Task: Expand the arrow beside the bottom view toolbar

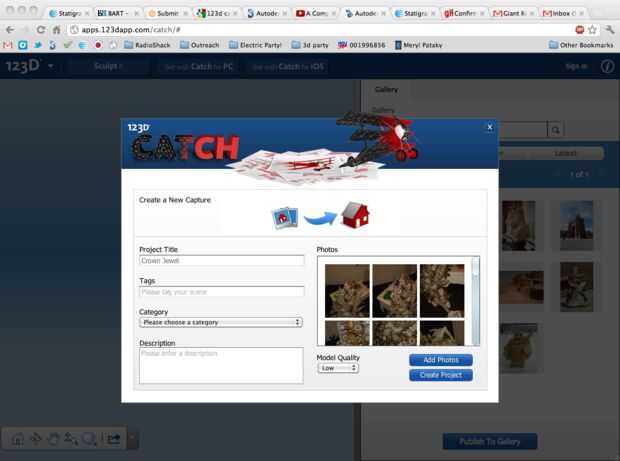Action: pyautogui.click(x=132, y=438)
